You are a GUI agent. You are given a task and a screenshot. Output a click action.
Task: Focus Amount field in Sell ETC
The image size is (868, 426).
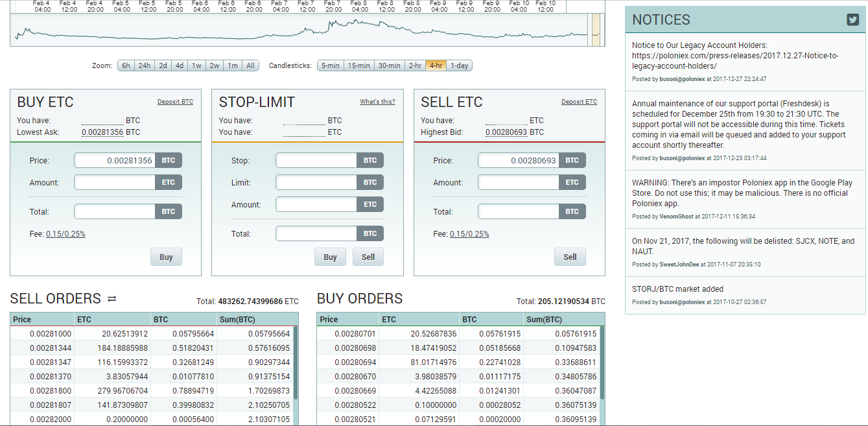coord(519,182)
